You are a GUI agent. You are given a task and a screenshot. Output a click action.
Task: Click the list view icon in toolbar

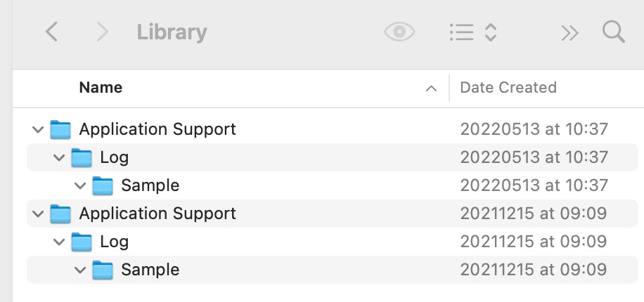(461, 32)
